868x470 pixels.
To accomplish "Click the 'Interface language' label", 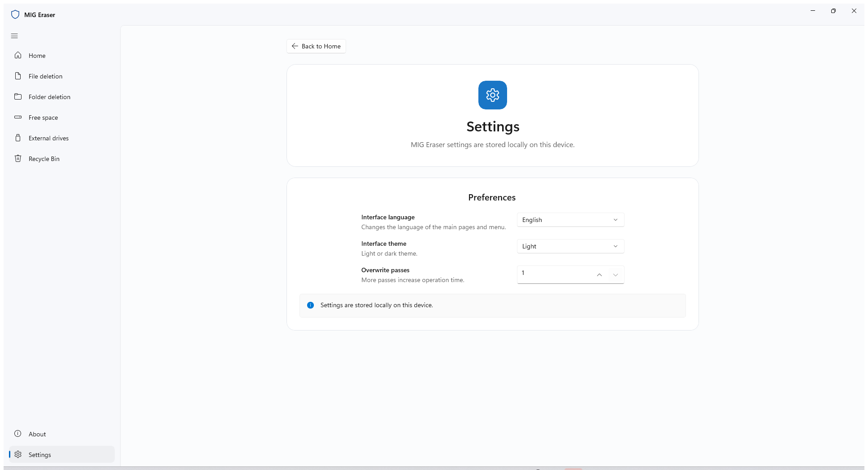I will pyautogui.click(x=388, y=217).
